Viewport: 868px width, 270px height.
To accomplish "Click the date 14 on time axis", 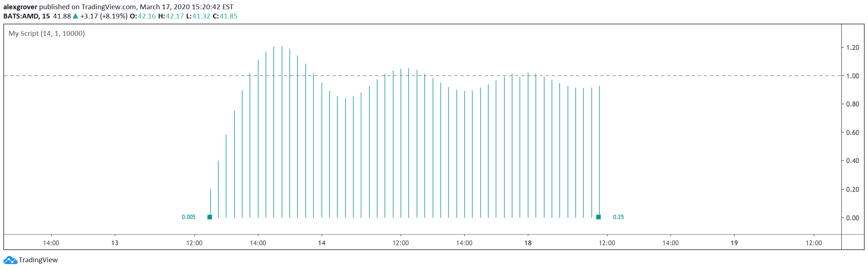I will coord(322,243).
